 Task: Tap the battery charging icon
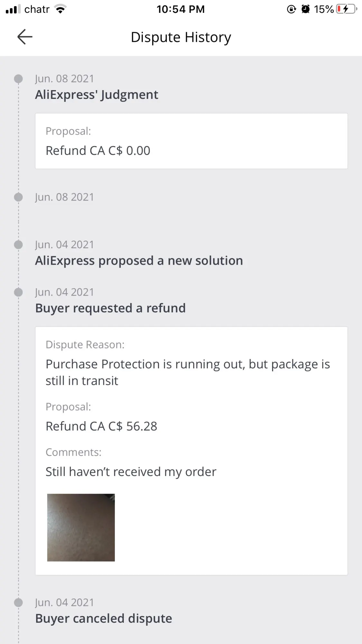346,9
